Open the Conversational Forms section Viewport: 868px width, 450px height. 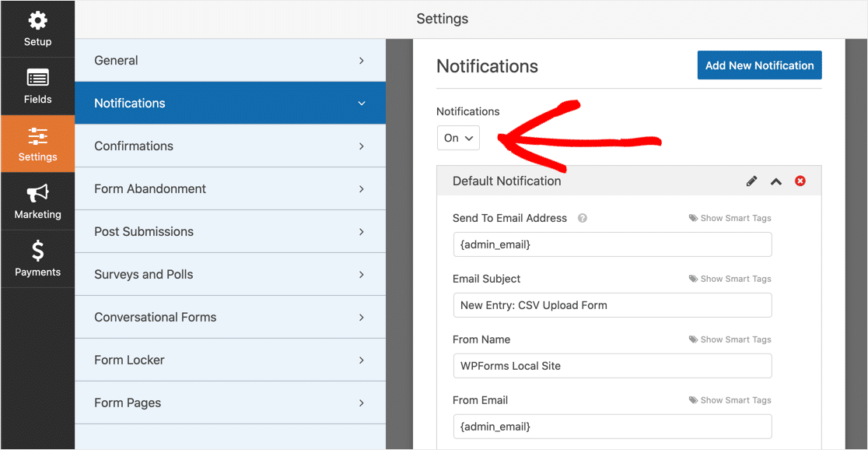click(x=230, y=317)
